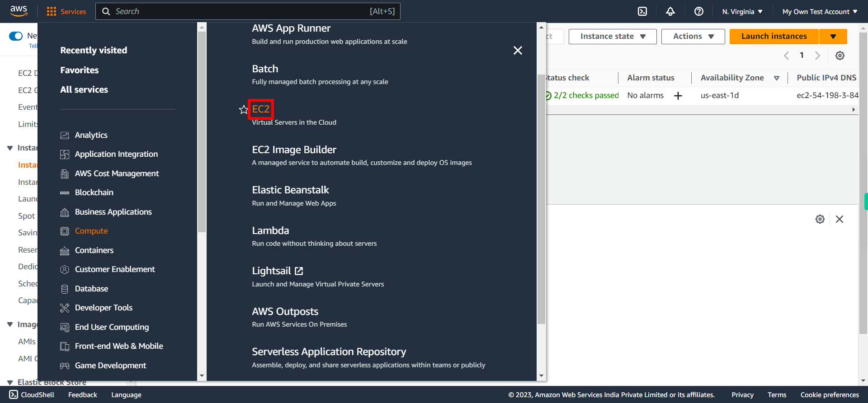Select the Containers category

[94, 250]
